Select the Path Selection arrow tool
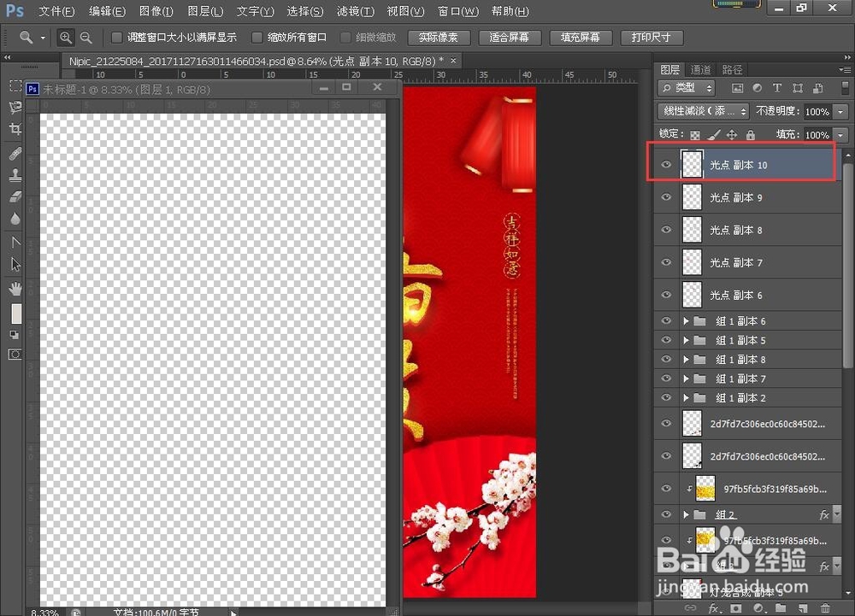The width and height of the screenshot is (855, 616). 15,264
